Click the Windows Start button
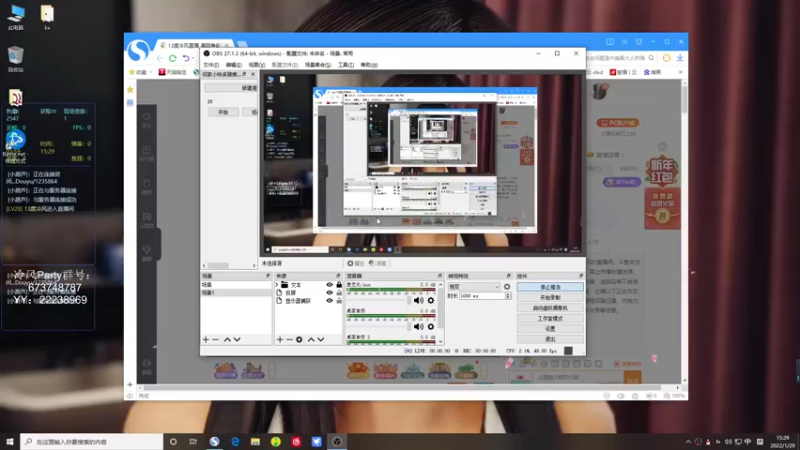 (10, 441)
